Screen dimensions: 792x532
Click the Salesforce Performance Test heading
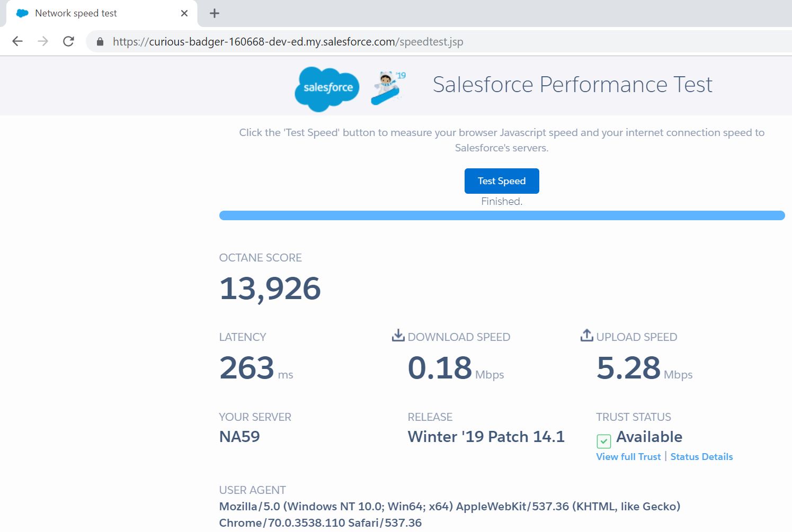(x=573, y=85)
